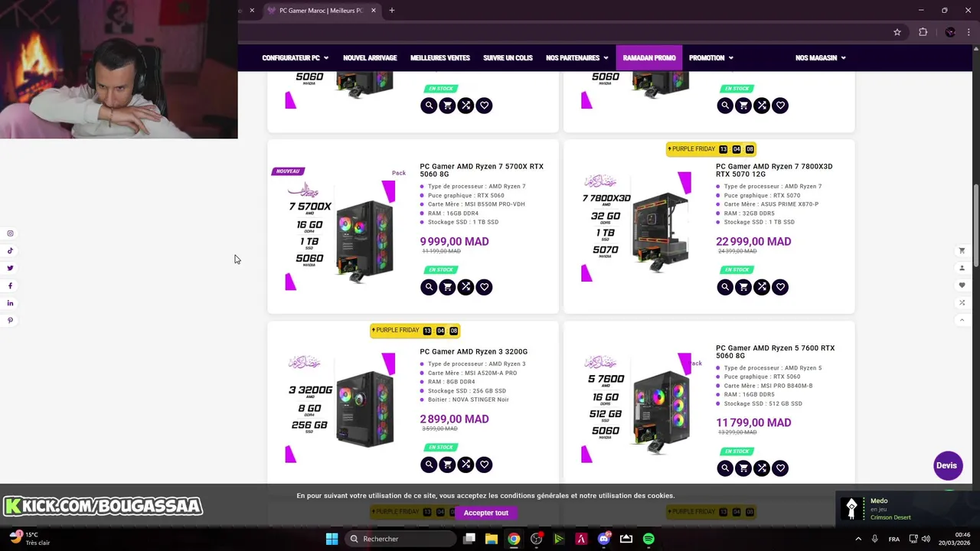Compare the Ryzen 7 7800X3D RTX 5070 PC
This screenshot has width=980, height=551.
coord(762,287)
